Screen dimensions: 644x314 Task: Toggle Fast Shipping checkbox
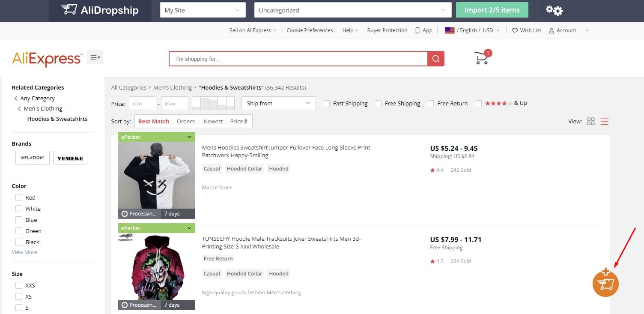[x=326, y=104]
